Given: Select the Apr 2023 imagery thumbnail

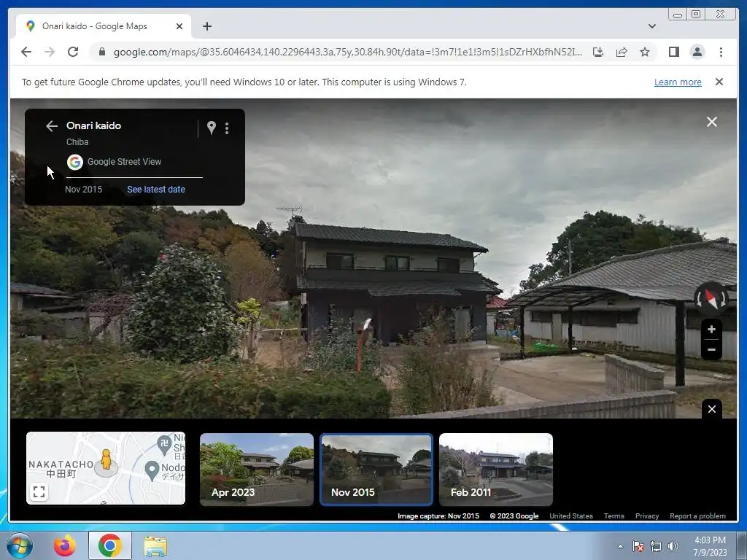Looking at the screenshot, I should (x=256, y=469).
